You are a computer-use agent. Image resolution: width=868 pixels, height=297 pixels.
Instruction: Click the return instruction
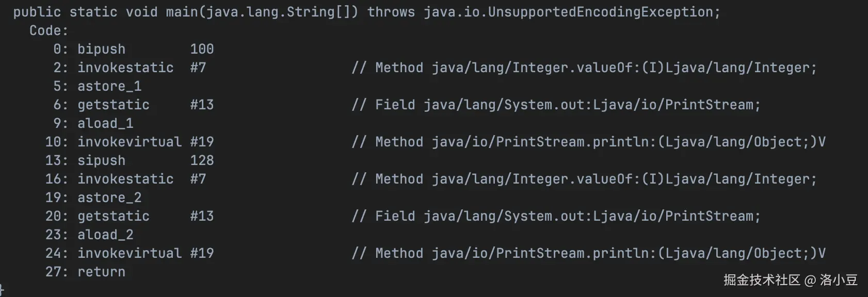[101, 272]
